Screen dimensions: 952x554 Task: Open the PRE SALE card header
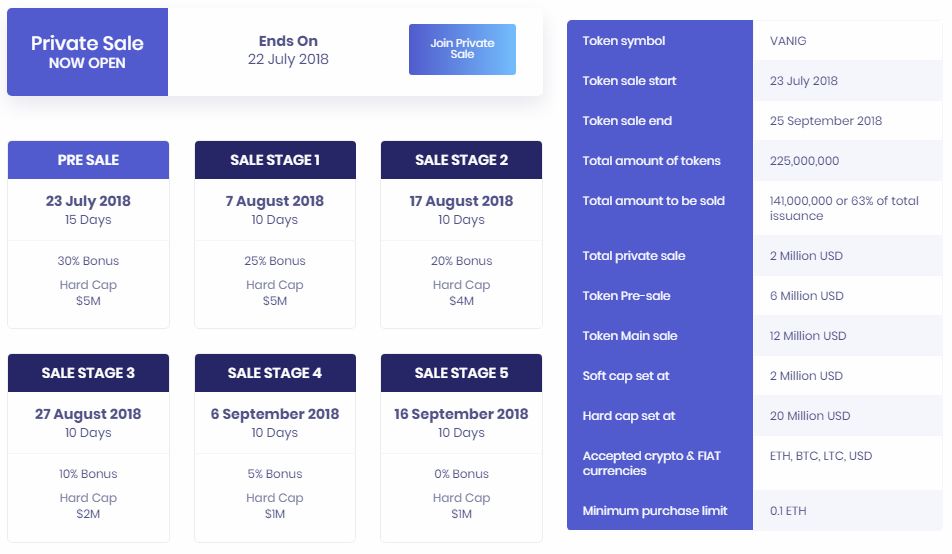click(88, 160)
